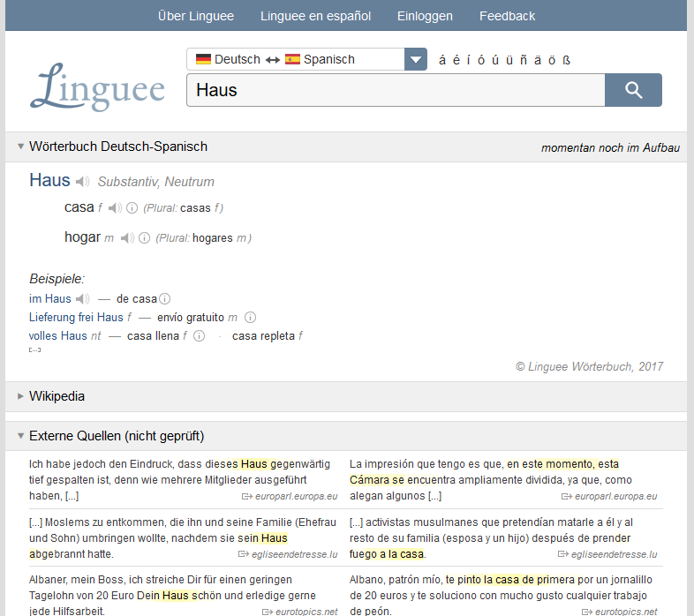694x616 pixels.
Task: Insert special character ñ
Action: [x=524, y=60]
